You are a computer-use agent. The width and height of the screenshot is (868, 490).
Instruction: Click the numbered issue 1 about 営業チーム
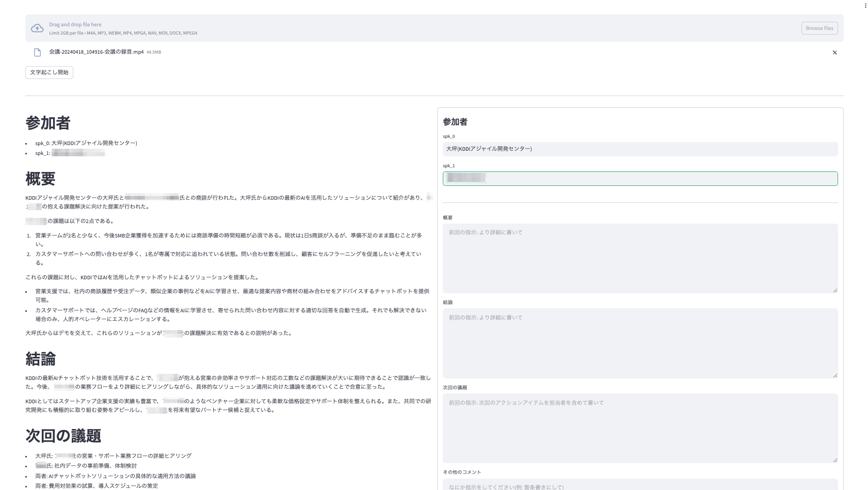tap(229, 240)
